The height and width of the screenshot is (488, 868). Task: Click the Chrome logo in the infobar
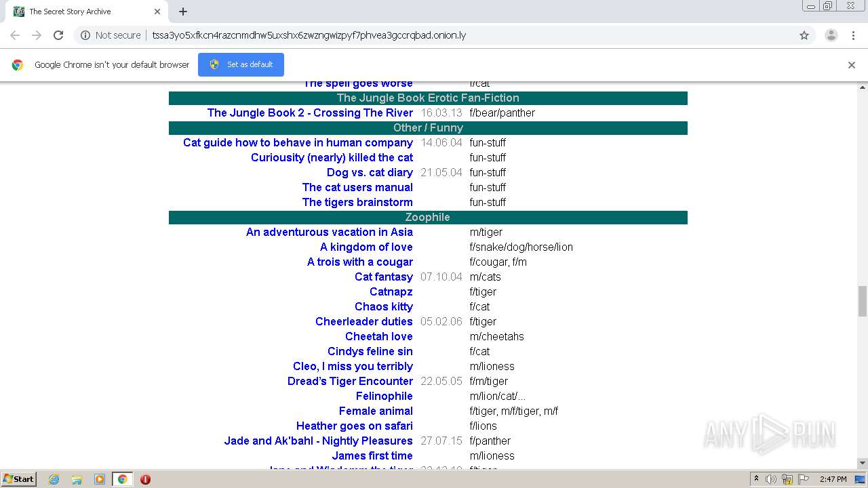tap(18, 65)
